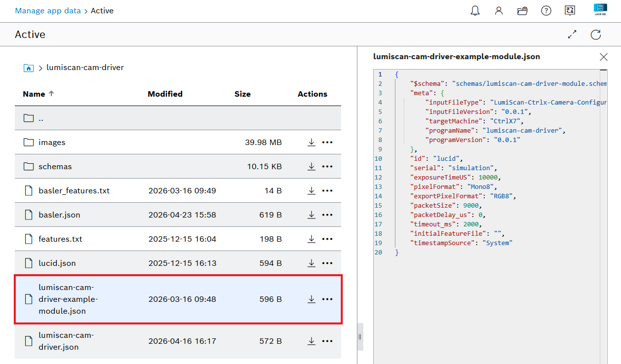The height and width of the screenshot is (364, 621).
Task: Open more actions for schemas folder
Action: 327,167
